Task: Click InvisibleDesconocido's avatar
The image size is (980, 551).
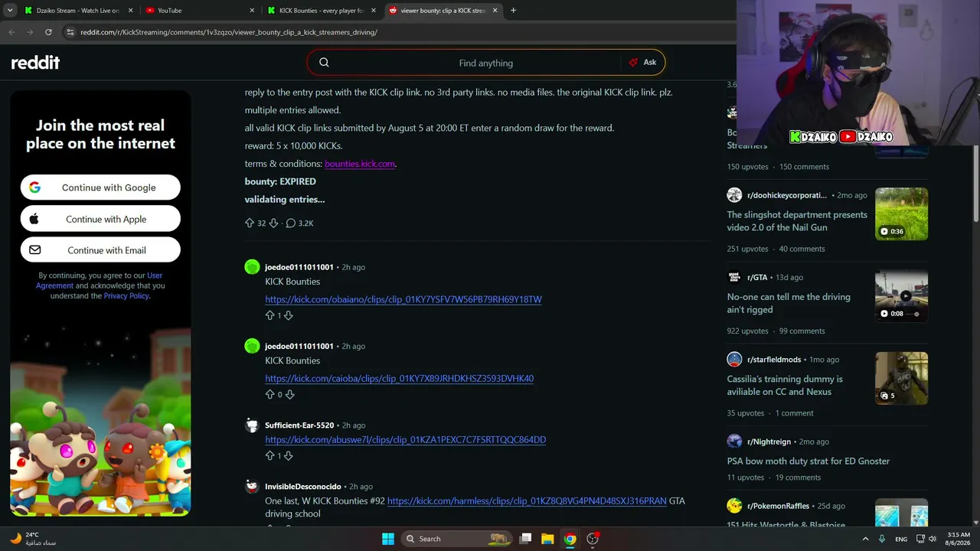Action: point(252,487)
